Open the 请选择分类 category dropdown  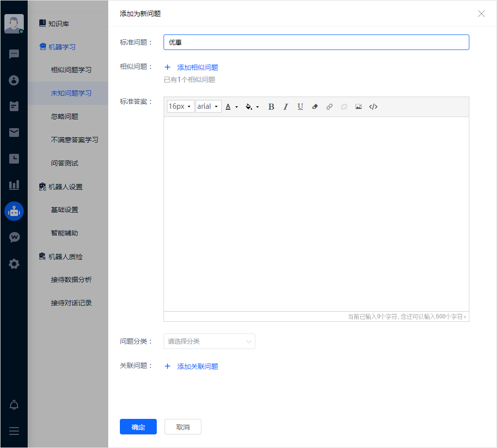[209, 341]
